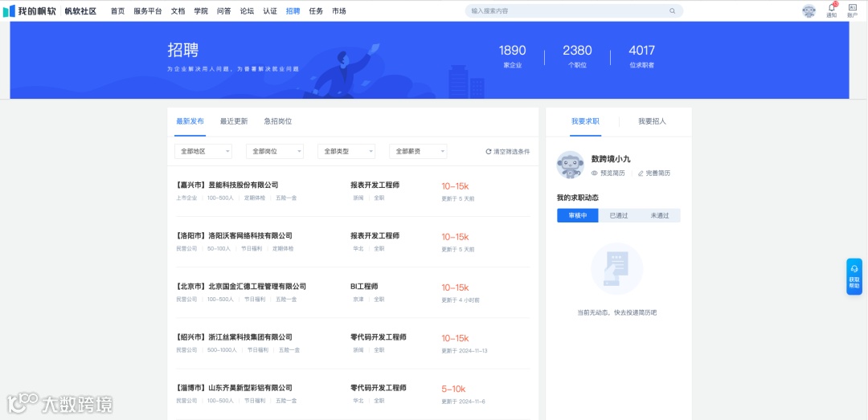Open the 账户 account icon
Screen dimensions: 868x420
click(x=852, y=8)
